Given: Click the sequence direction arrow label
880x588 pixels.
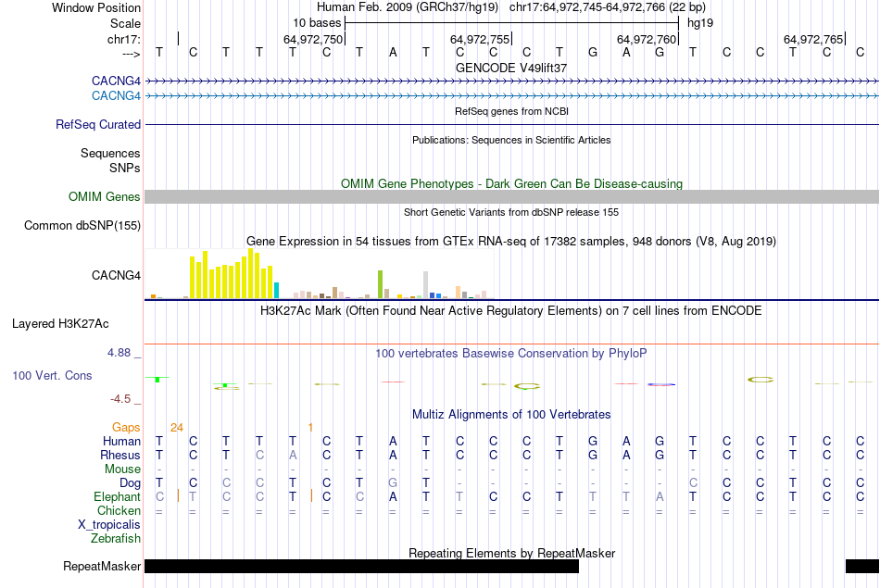Looking at the screenshot, I should [x=132, y=54].
